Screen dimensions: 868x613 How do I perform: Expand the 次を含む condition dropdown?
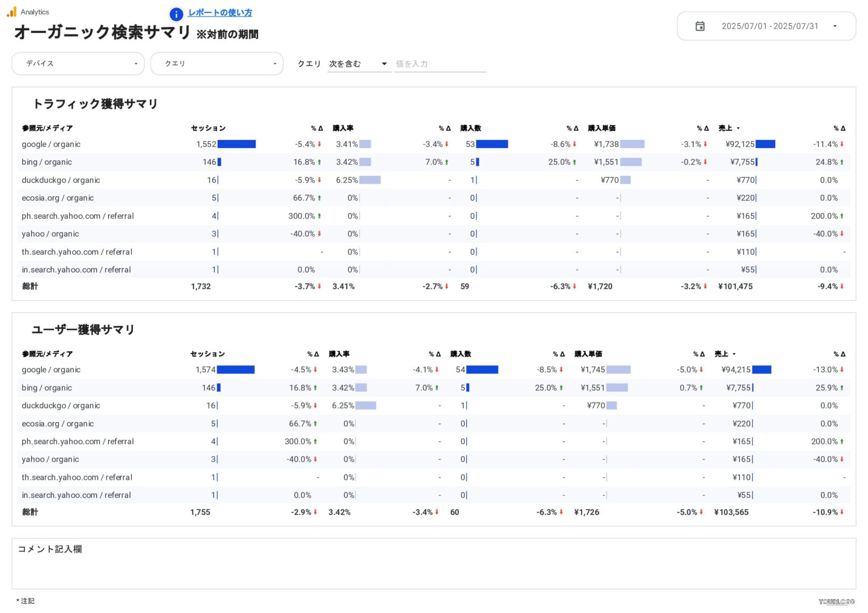(x=359, y=64)
